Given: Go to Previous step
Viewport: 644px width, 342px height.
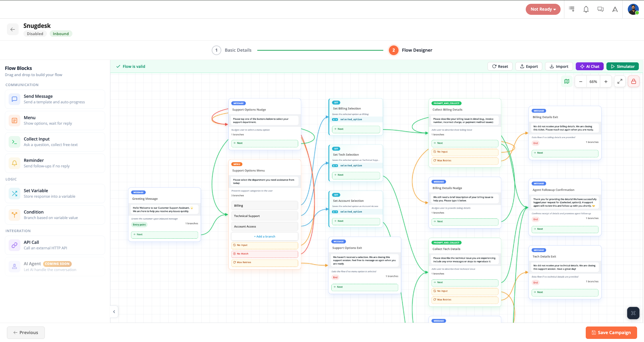Looking at the screenshot, I should click(x=26, y=333).
